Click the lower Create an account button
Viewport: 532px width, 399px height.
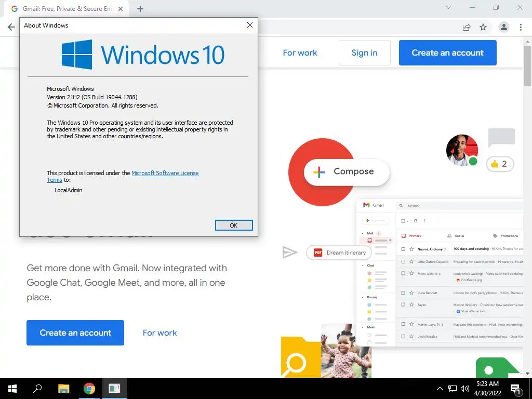point(75,332)
